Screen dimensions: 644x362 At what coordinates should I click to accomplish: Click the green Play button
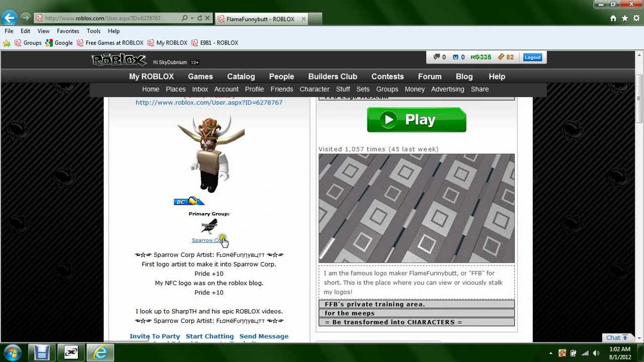tap(417, 120)
